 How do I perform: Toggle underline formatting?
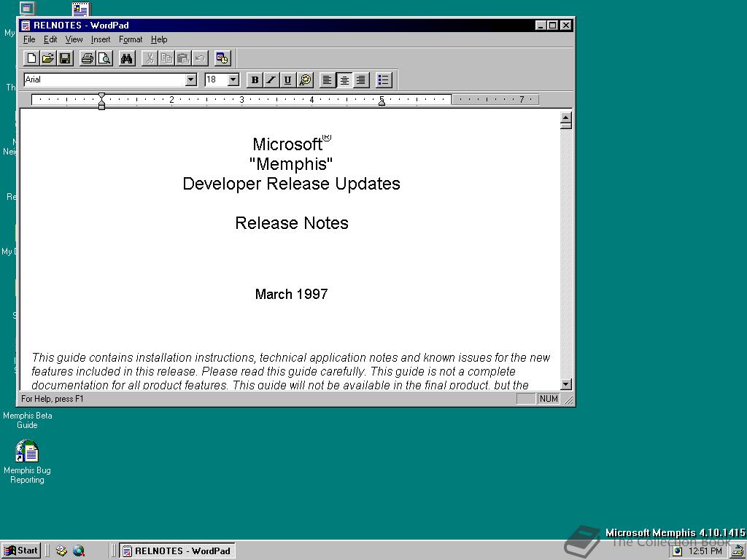pyautogui.click(x=287, y=80)
